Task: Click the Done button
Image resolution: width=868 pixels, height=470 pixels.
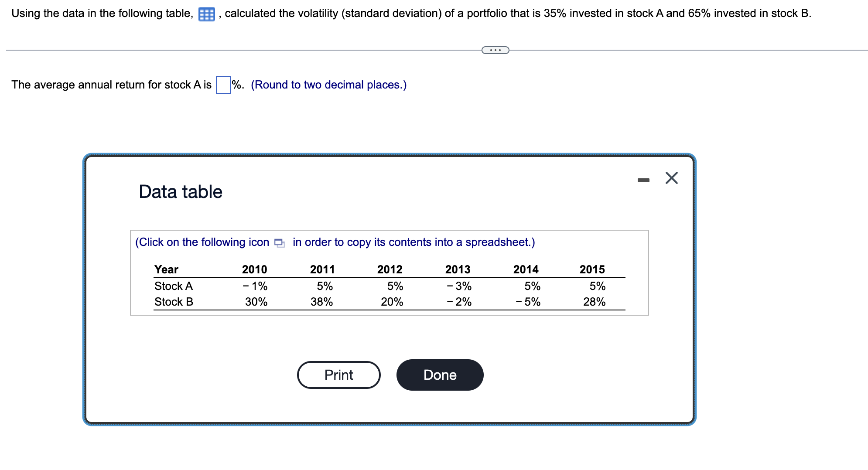Action: coord(439,375)
